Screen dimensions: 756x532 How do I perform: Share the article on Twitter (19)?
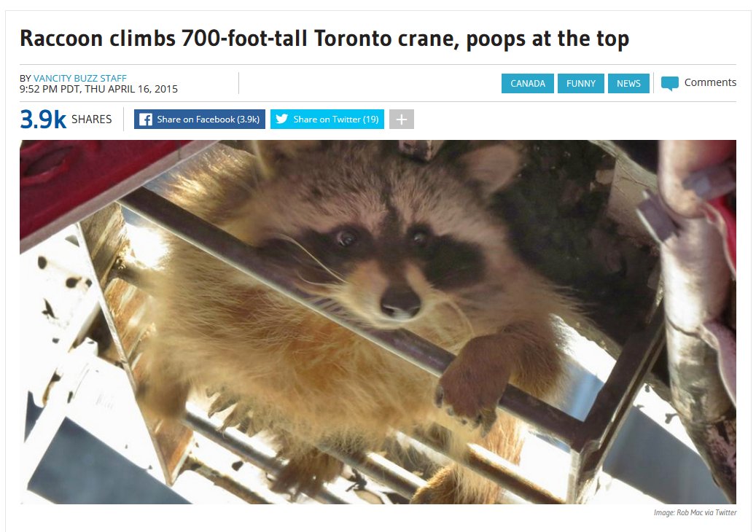click(327, 120)
